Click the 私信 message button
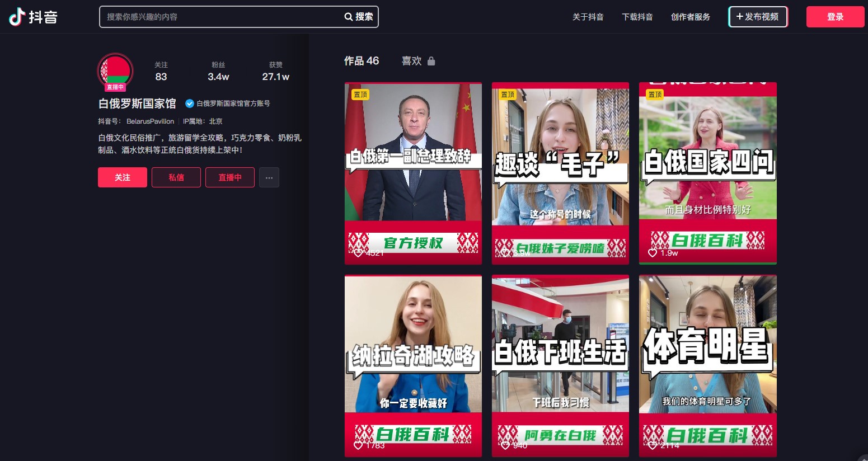Screen dimensions: 868x461 tap(176, 177)
